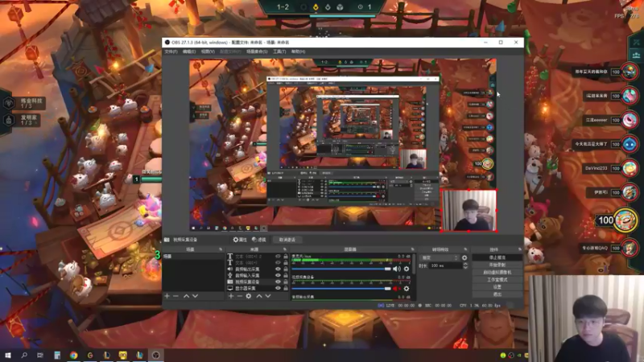Open source 属性 (properties) with gear icon
Screen dimensions: 644x362
(240, 240)
